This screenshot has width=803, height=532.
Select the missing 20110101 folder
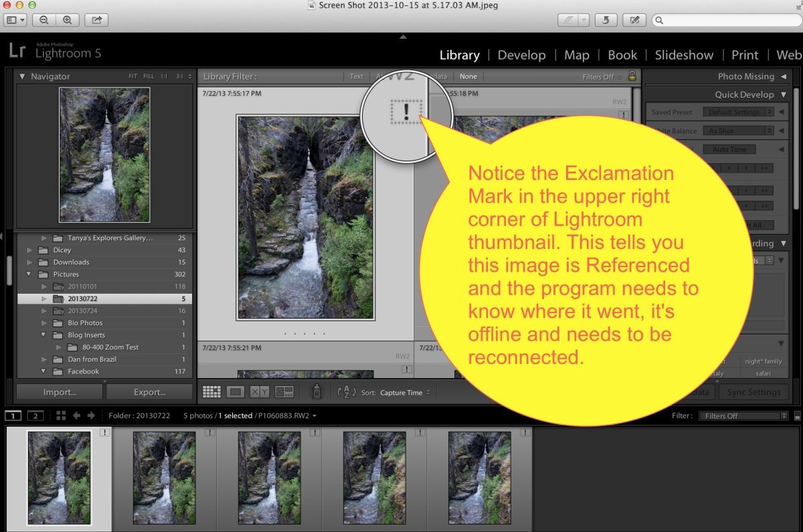[x=104, y=286]
